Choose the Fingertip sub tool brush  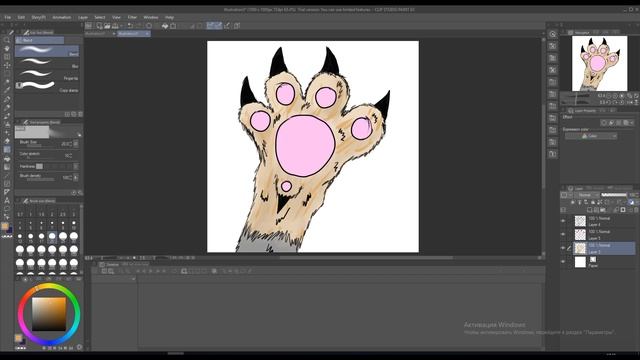click(47, 75)
